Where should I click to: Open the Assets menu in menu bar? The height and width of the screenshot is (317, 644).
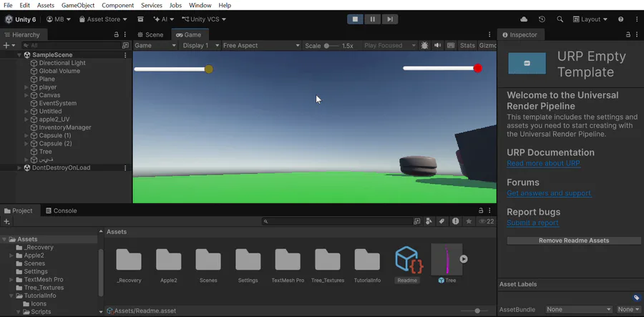(x=46, y=5)
